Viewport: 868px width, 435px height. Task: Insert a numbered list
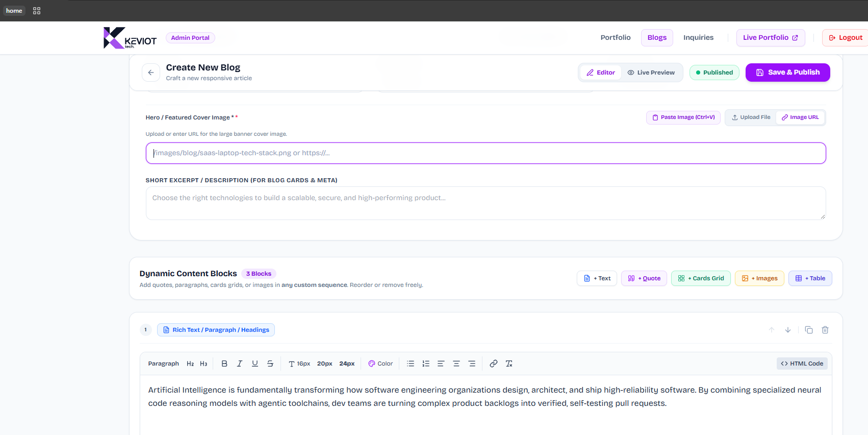click(x=426, y=364)
